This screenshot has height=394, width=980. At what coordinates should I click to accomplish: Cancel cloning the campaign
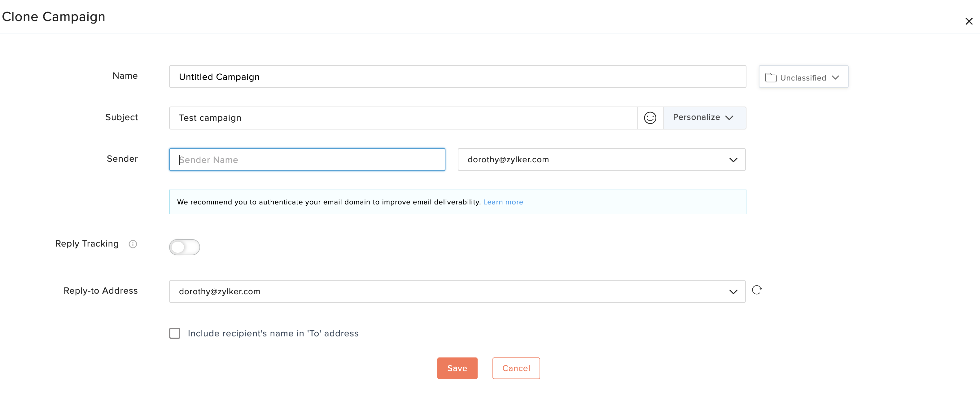pyautogui.click(x=515, y=368)
